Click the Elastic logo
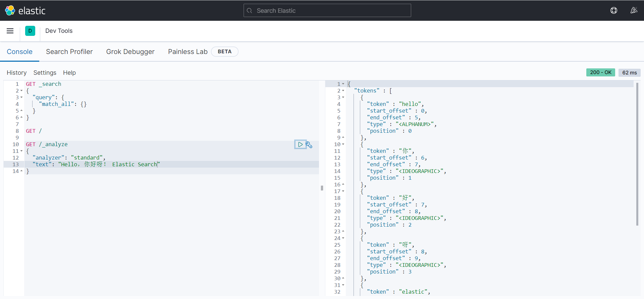Screen dimensions: 644x299 click(25, 10)
